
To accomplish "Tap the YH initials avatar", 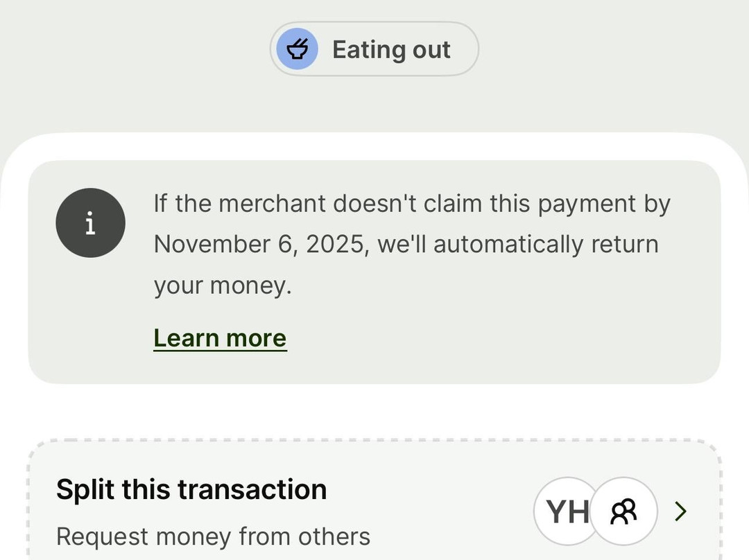I will tap(565, 511).
